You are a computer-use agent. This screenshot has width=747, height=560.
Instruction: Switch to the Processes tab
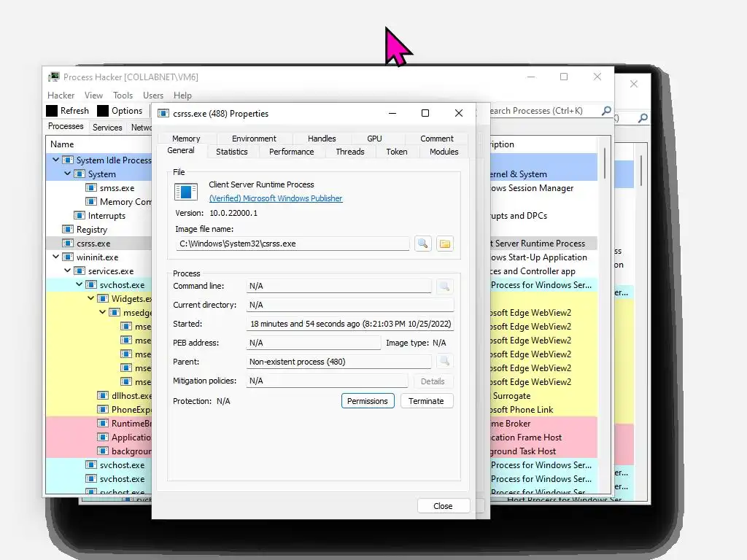pos(66,126)
